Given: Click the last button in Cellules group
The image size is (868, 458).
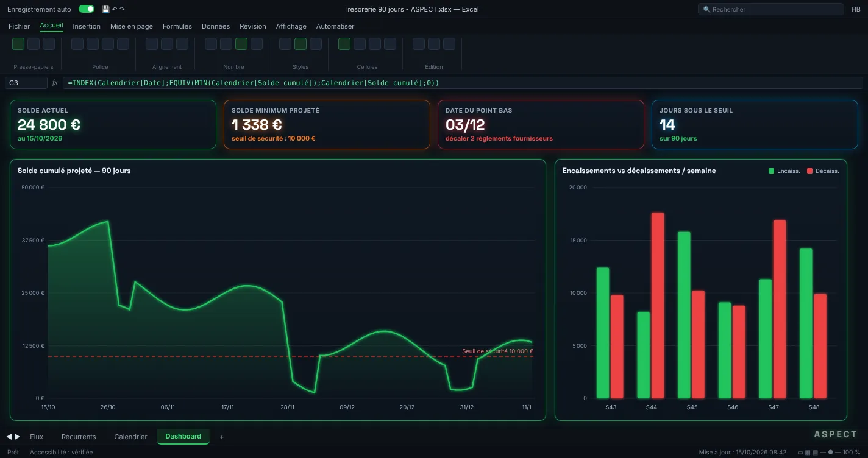Looking at the screenshot, I should pos(390,44).
